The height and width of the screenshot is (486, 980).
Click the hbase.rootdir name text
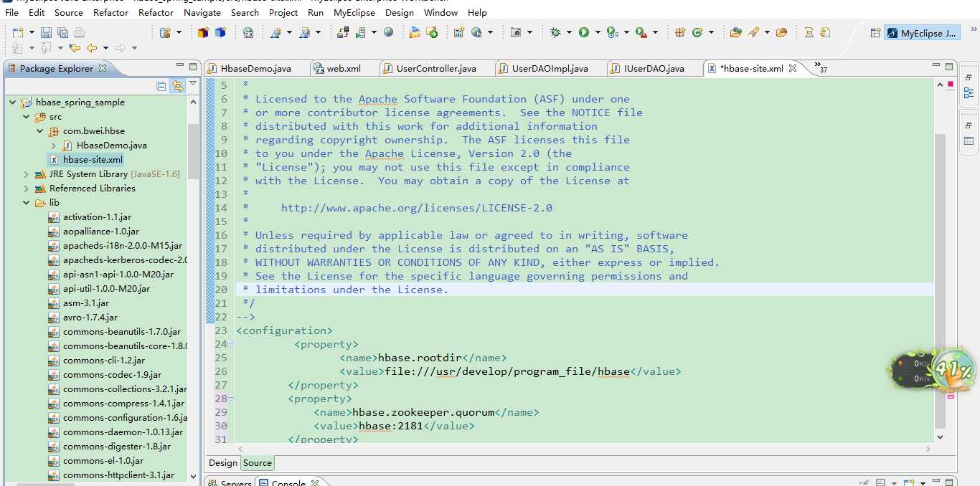click(420, 358)
